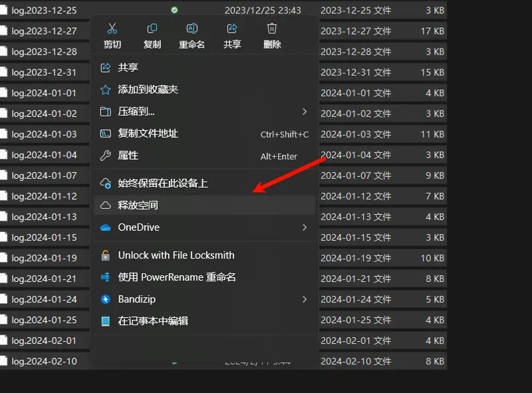This screenshot has width=532, height=393.
Task: Expand the 压缩到... submenu arrow
Action: point(305,112)
